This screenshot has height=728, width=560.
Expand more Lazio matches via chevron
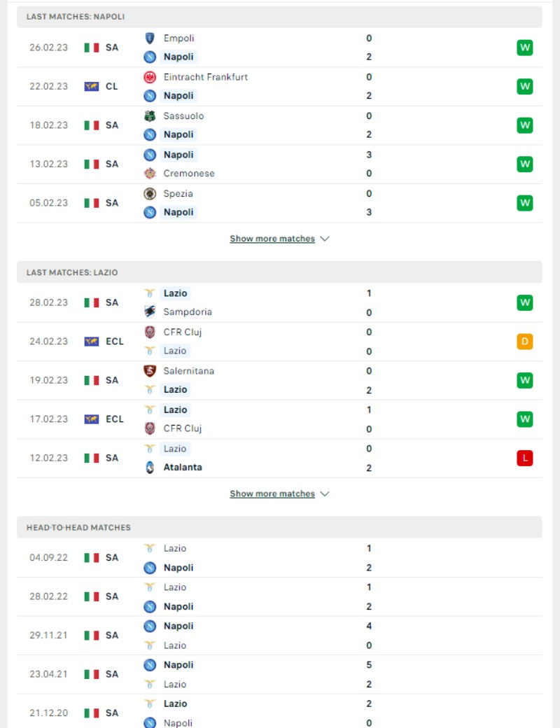pos(325,493)
